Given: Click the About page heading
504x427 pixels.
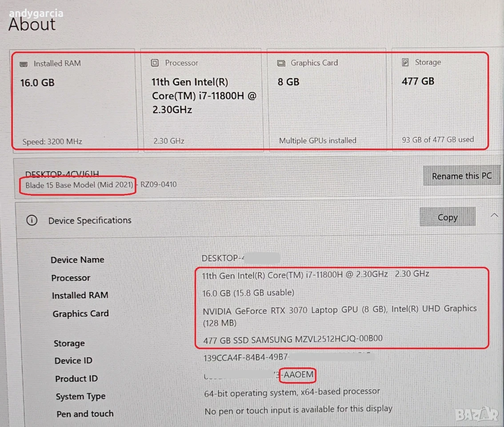Looking at the screenshot, I should point(32,24).
